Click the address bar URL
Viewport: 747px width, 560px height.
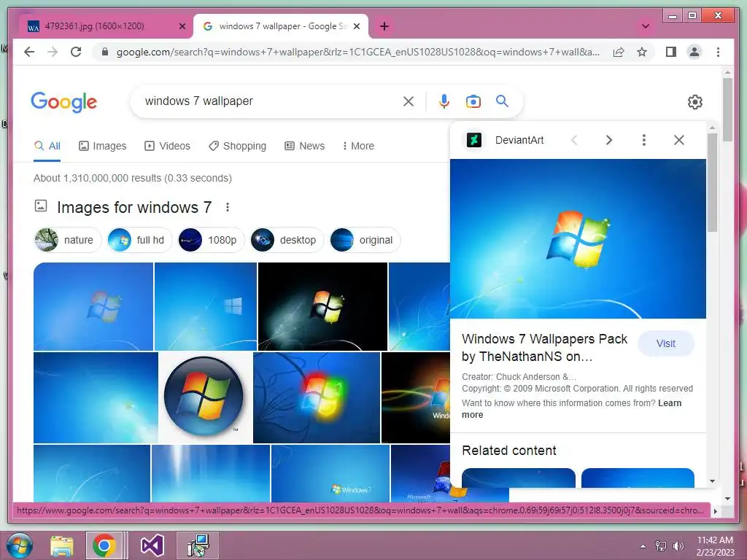click(x=357, y=52)
